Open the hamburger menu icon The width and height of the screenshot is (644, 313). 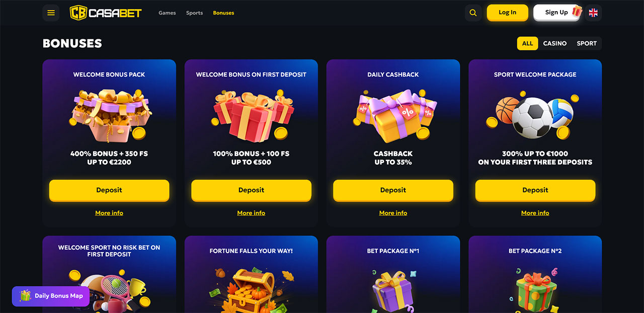click(x=51, y=13)
